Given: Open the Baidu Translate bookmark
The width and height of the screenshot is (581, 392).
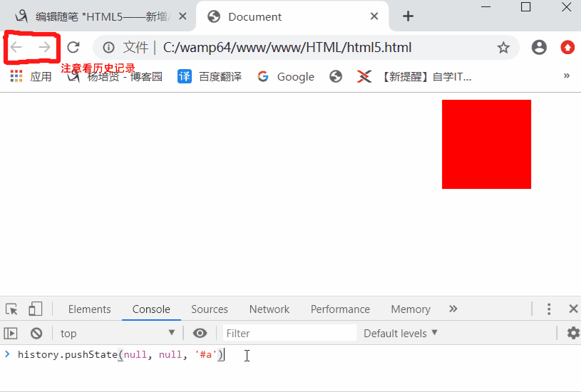Looking at the screenshot, I should pyautogui.click(x=210, y=76).
